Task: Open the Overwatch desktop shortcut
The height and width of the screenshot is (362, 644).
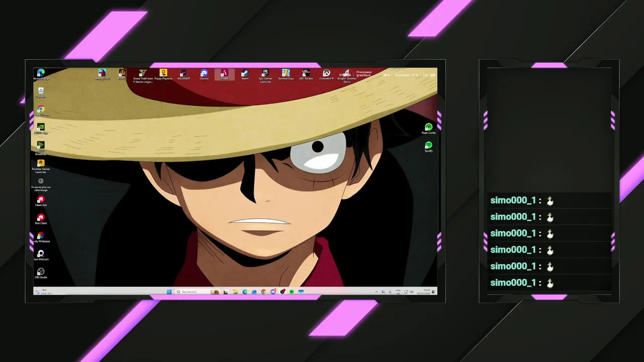Action: click(x=327, y=74)
